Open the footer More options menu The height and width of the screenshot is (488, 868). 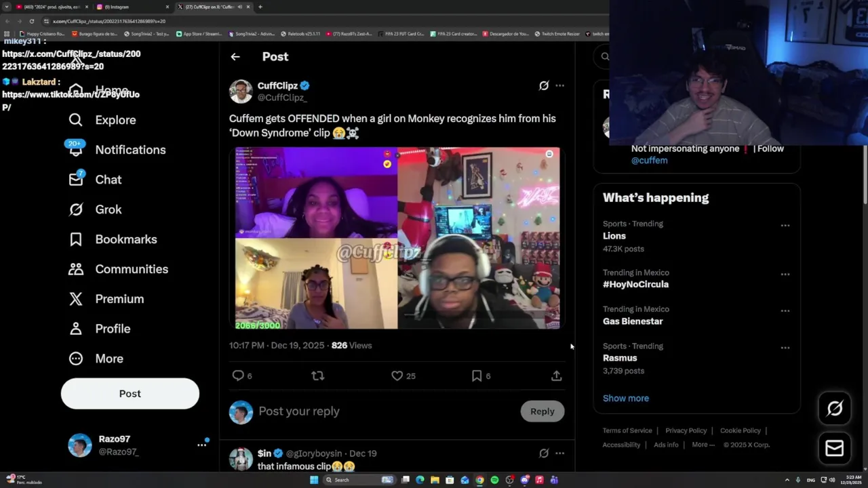[x=703, y=445]
